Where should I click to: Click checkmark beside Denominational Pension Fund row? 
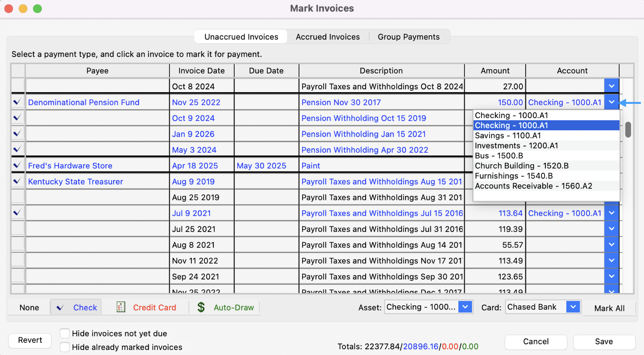18,102
